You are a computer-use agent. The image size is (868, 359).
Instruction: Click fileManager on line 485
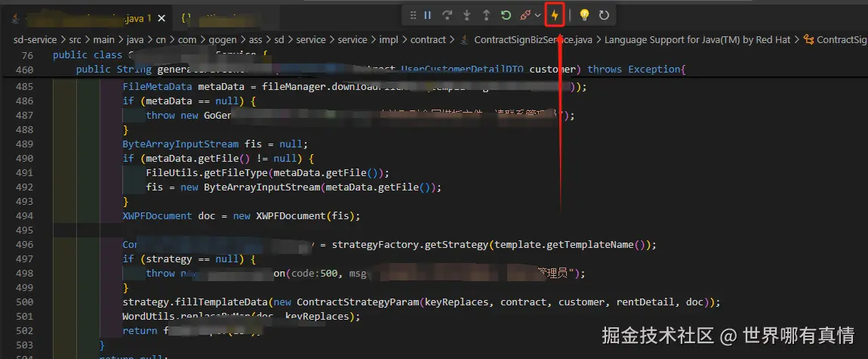pyautogui.click(x=294, y=87)
